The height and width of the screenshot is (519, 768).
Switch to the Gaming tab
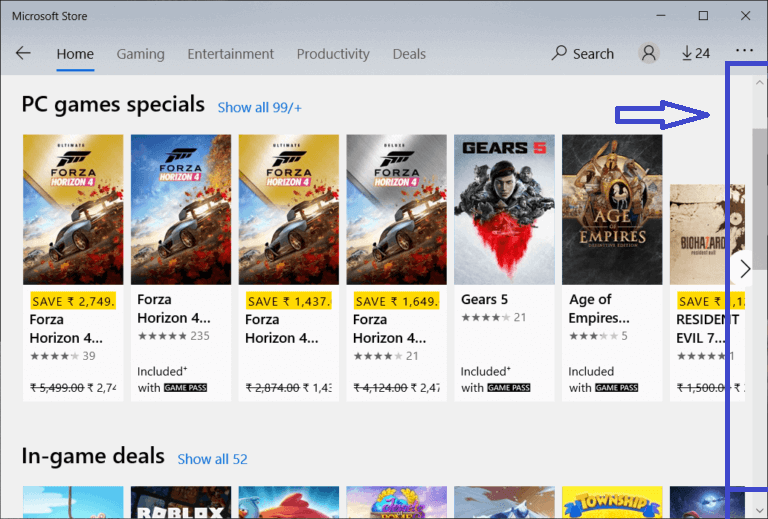tap(141, 54)
